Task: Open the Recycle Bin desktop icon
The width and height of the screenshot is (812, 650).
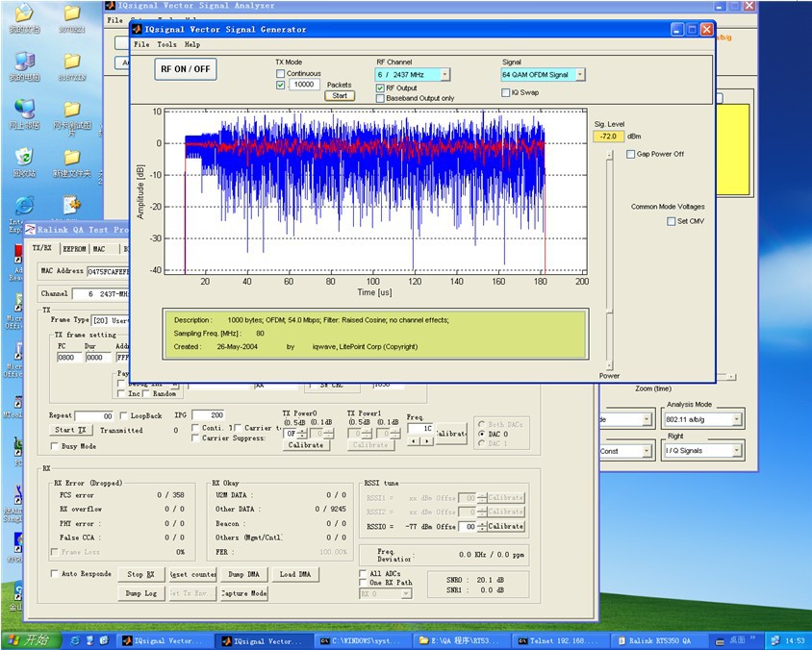Action: [24, 157]
